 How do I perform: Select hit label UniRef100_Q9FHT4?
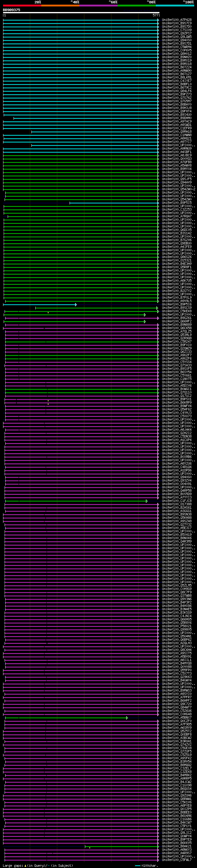click(177, 111)
